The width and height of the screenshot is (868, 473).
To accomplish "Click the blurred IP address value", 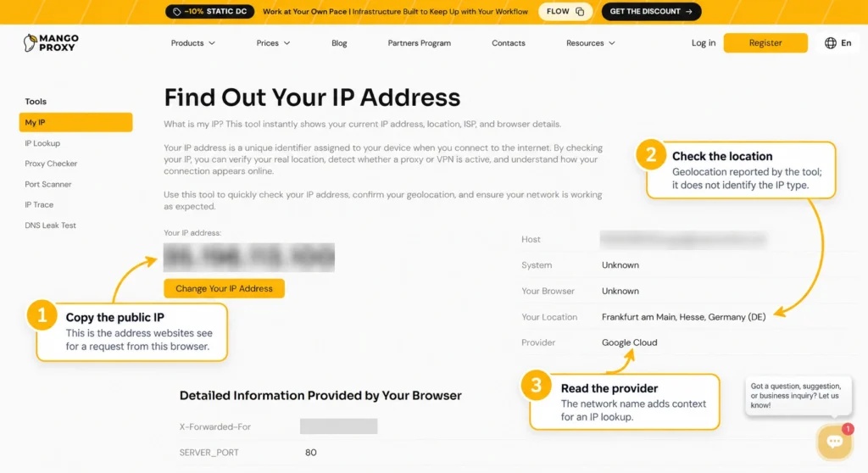I will point(249,258).
